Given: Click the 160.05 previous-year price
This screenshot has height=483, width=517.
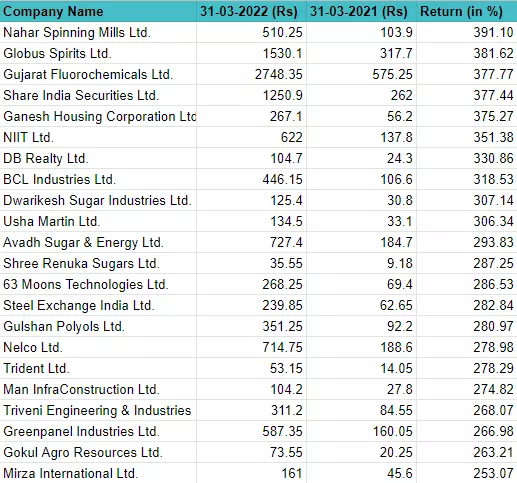Looking at the screenshot, I should pos(393,432).
